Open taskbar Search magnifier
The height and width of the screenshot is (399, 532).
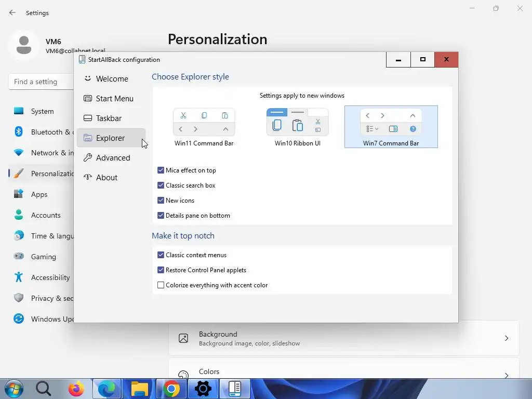(x=44, y=389)
